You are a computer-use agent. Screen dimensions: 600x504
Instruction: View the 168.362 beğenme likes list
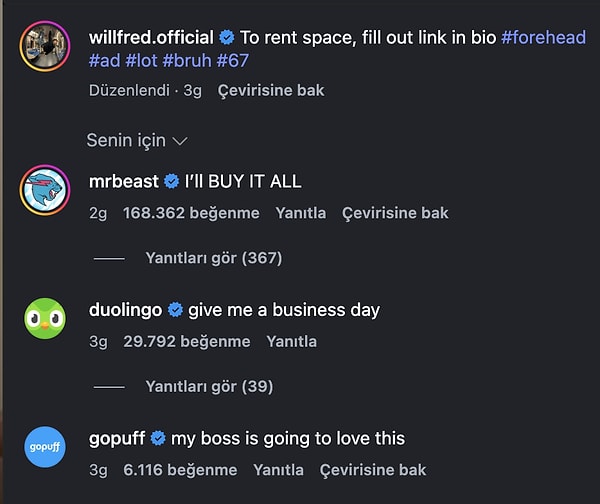[191, 213]
